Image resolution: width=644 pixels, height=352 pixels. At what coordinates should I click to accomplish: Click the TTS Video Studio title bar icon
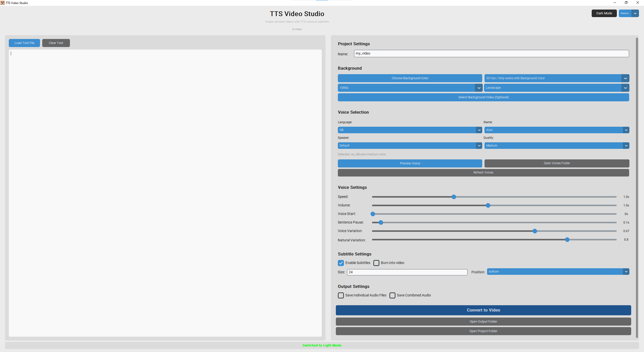pos(3,3)
